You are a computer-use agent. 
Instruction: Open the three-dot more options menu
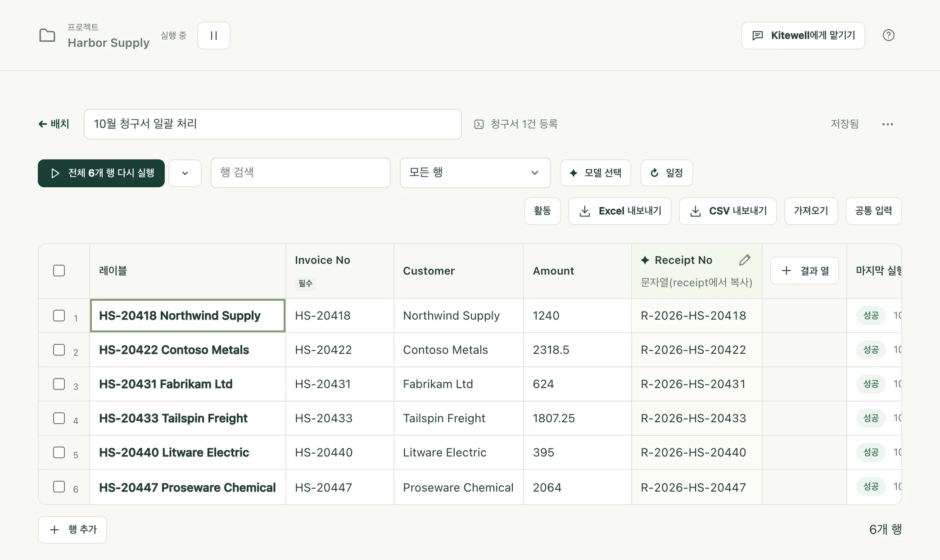[x=888, y=124]
